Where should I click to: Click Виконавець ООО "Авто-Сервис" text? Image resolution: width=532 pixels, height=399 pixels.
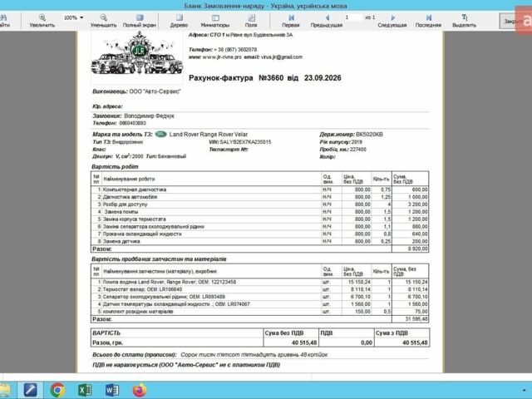(136, 91)
